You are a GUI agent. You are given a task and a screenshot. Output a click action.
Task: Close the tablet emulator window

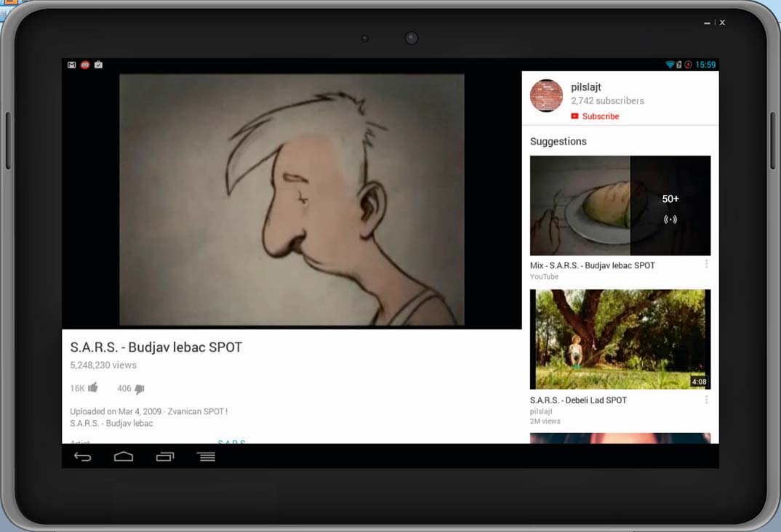tap(722, 23)
